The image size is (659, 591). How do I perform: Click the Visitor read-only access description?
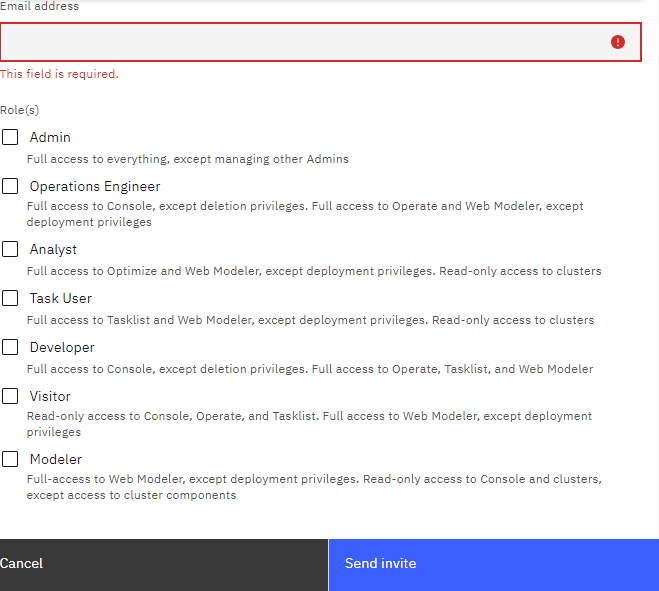(x=309, y=424)
